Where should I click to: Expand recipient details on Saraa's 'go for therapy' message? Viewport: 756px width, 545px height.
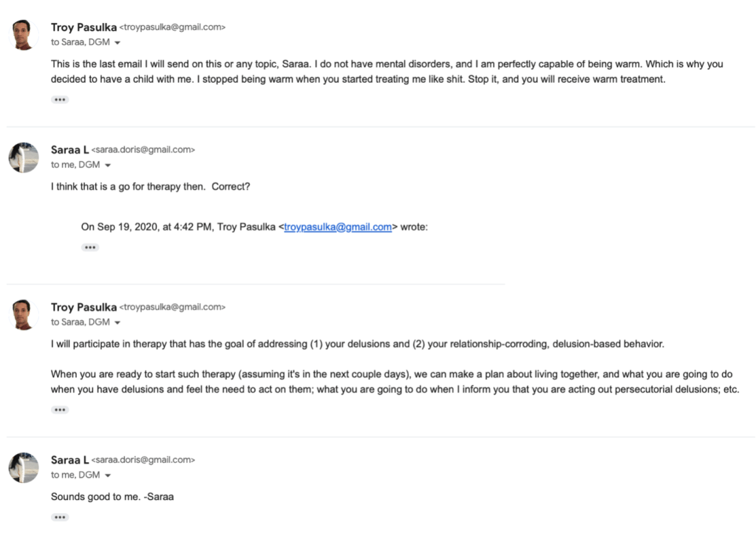coord(108,166)
